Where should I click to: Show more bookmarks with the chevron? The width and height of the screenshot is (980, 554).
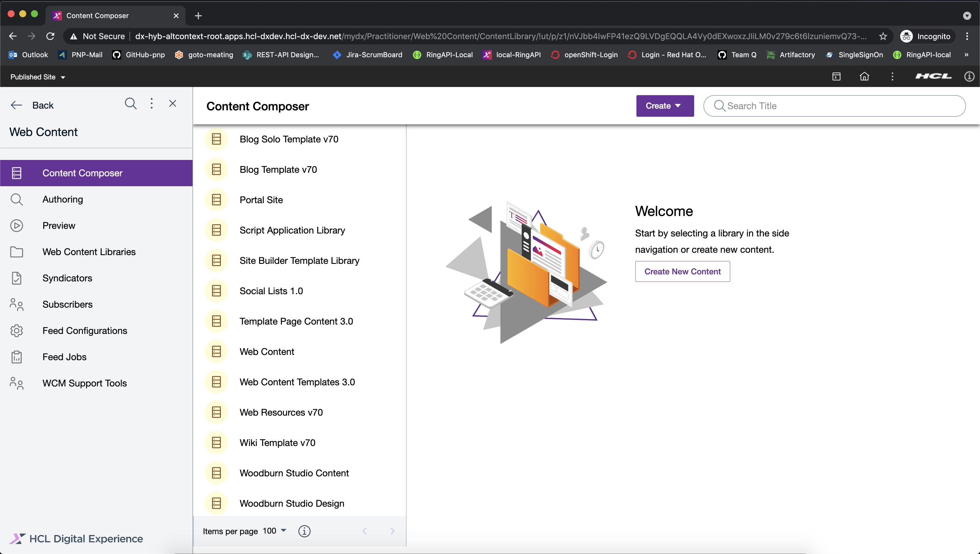coord(966,55)
